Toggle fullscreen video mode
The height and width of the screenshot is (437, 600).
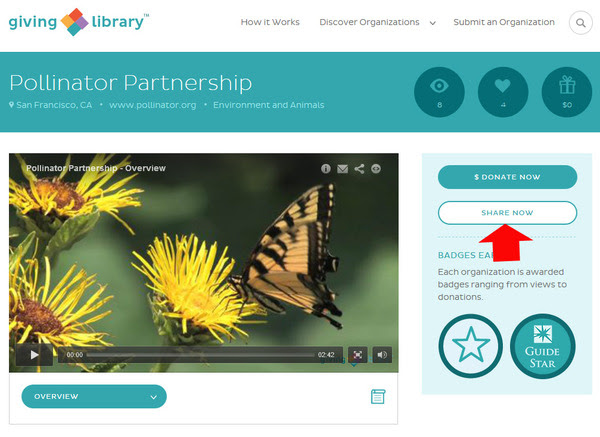[x=357, y=355]
